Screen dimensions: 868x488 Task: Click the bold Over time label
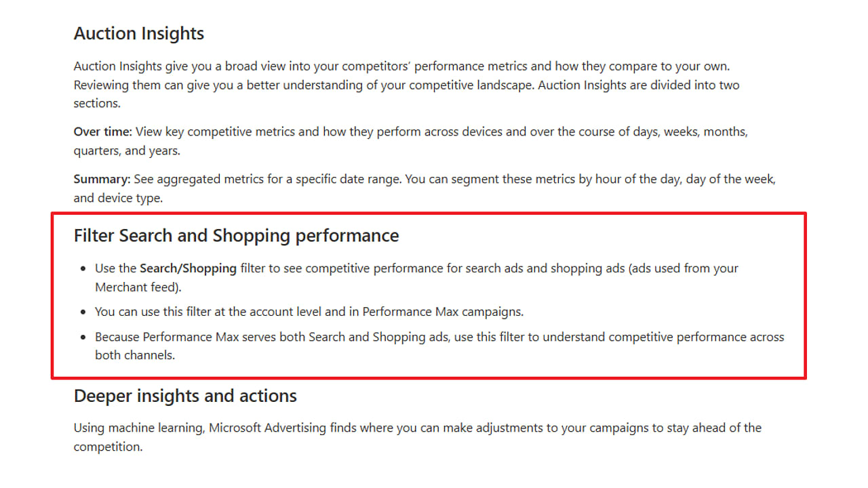tap(103, 131)
